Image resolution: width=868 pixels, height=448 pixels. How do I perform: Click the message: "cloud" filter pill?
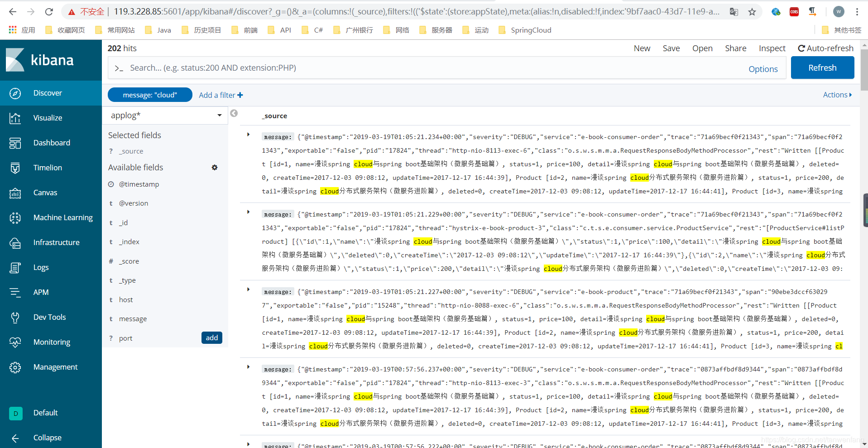point(150,95)
